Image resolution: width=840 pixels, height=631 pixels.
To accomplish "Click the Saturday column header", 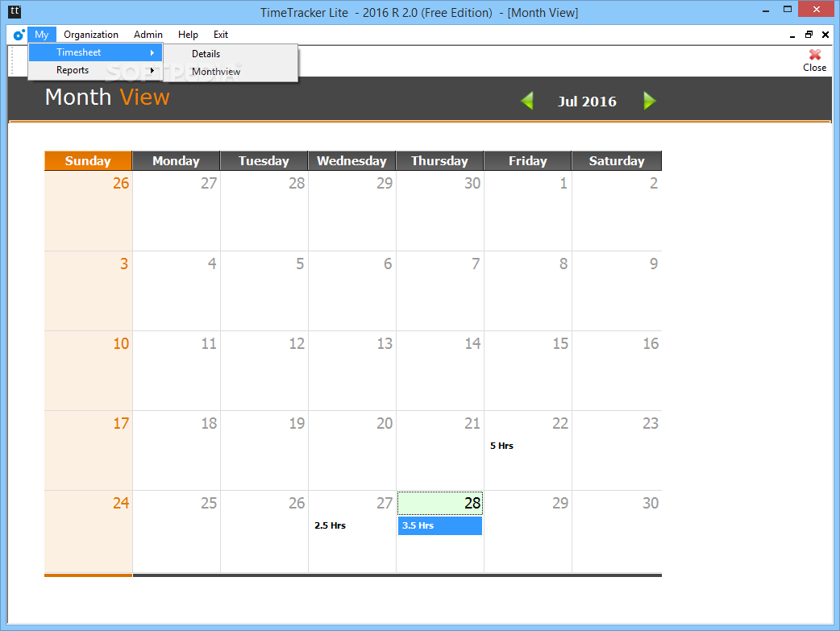I will click(x=617, y=160).
